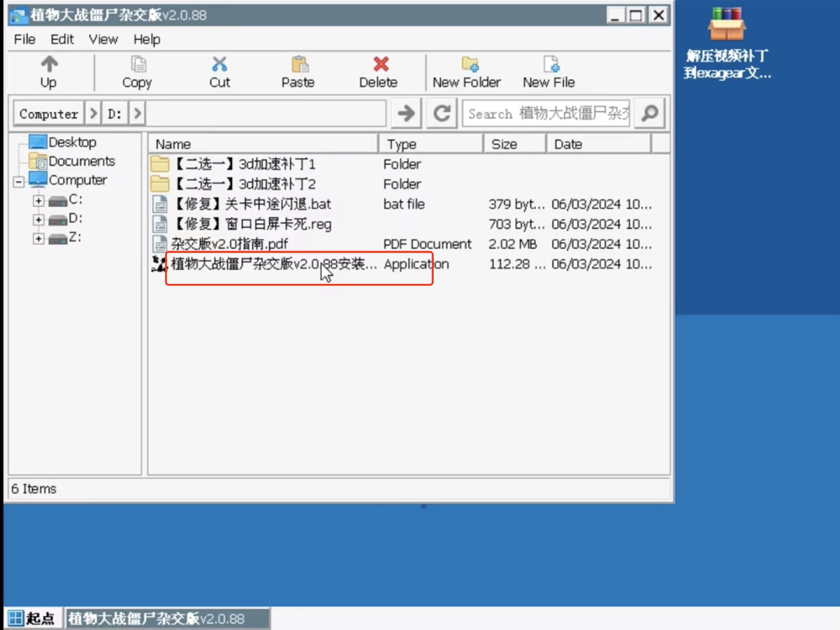The image size is (840, 630).
Task: Select Documents in the sidebar tree
Action: click(x=82, y=161)
